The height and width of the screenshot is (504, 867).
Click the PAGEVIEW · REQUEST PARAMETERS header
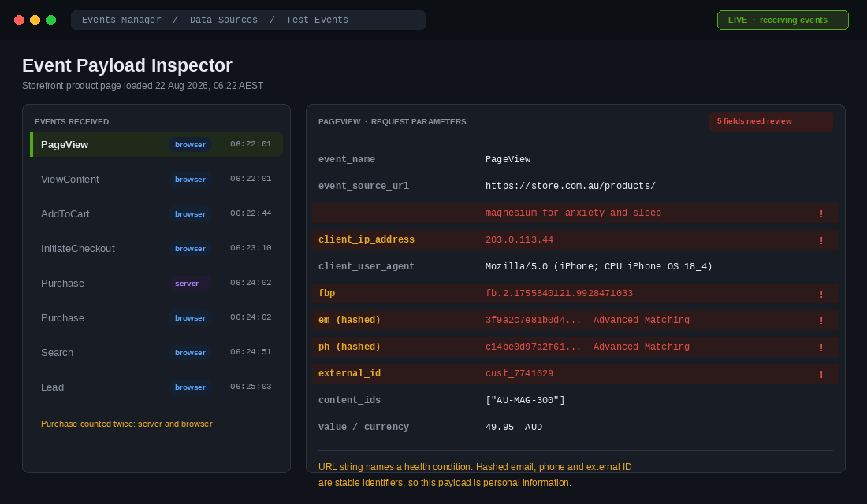point(392,121)
